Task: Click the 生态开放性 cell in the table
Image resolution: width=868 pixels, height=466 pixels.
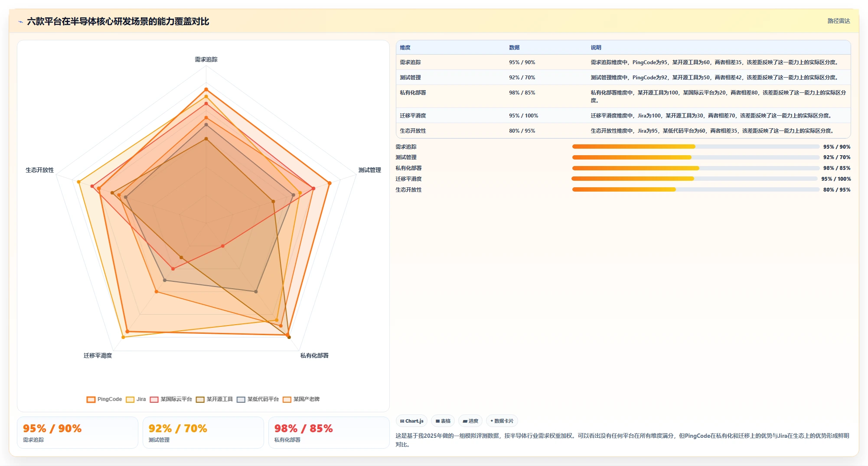Action: point(413,131)
